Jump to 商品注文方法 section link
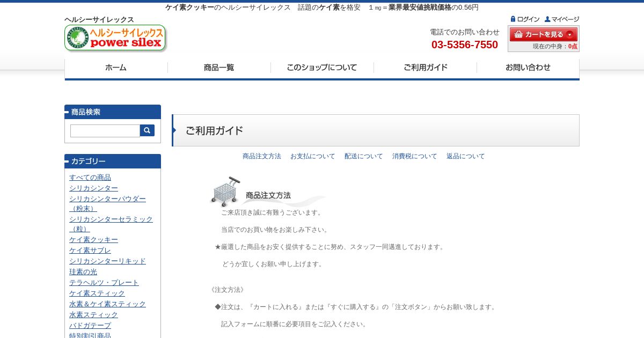The image size is (644, 338). coord(262,156)
